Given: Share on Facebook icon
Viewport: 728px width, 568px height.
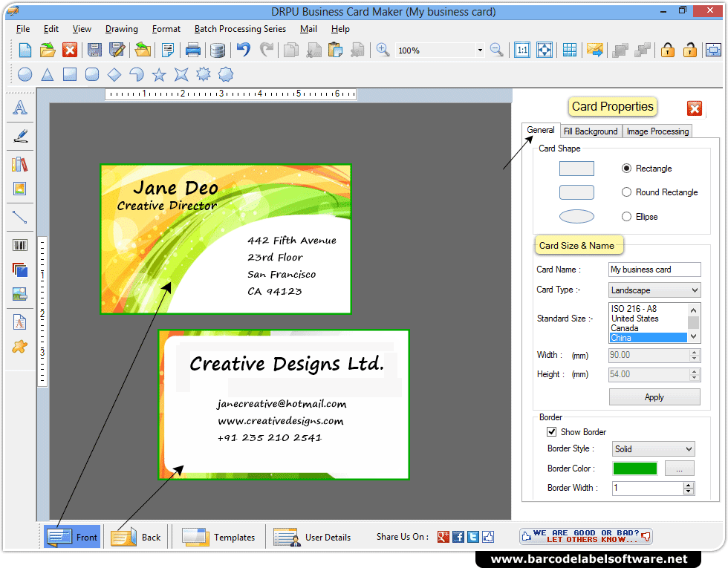Looking at the screenshot, I should click(458, 537).
